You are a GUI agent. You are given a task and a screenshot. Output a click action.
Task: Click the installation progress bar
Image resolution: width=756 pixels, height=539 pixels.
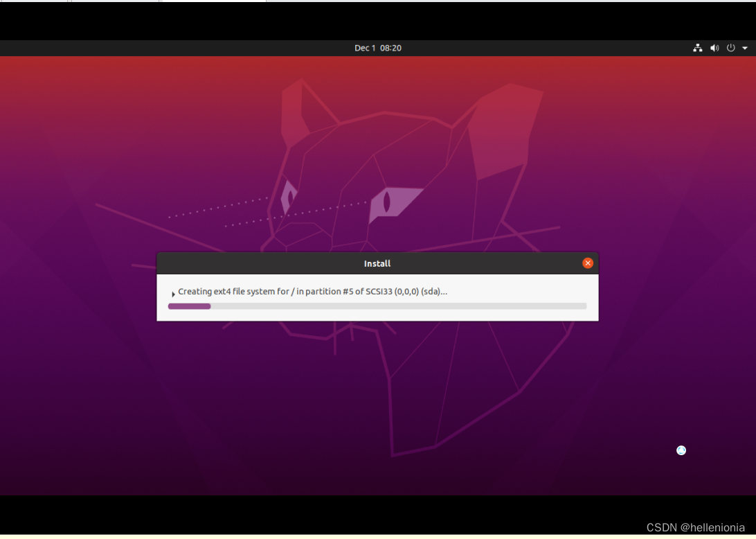(377, 306)
